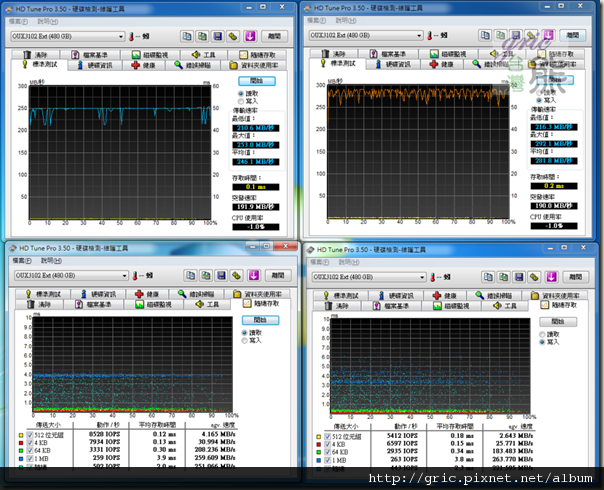Image resolution: width=604 pixels, height=490 pixels.
Task: Open 說明(H) menu in read benchmark window
Action: (x=48, y=22)
